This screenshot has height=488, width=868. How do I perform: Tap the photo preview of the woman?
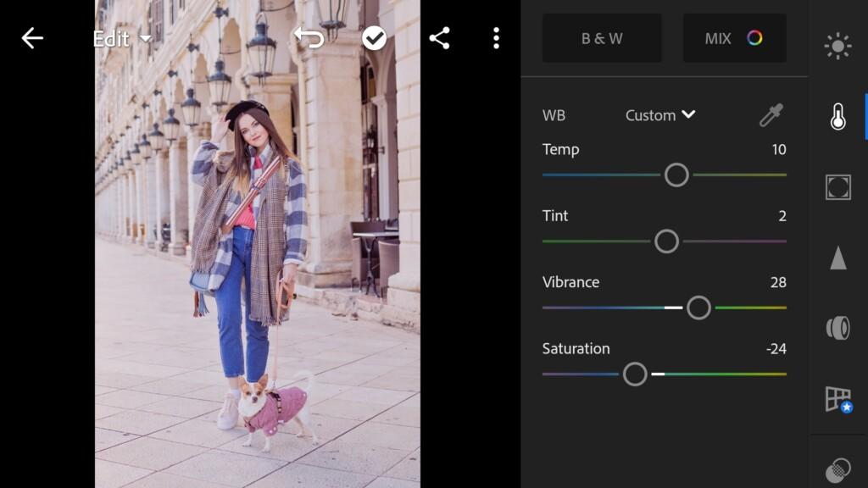coord(258,244)
